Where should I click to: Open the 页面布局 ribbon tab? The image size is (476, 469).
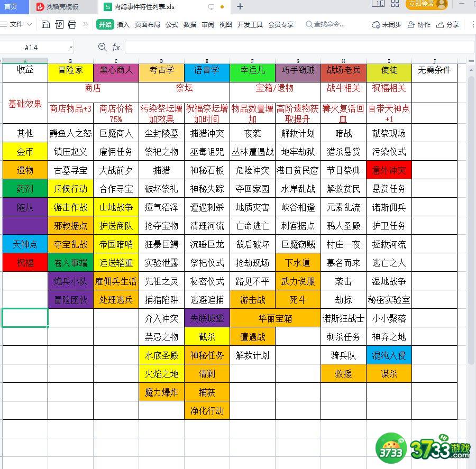147,24
